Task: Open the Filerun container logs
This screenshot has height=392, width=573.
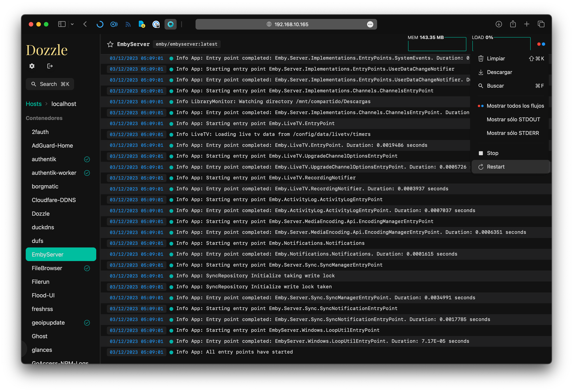Action: click(x=61, y=282)
